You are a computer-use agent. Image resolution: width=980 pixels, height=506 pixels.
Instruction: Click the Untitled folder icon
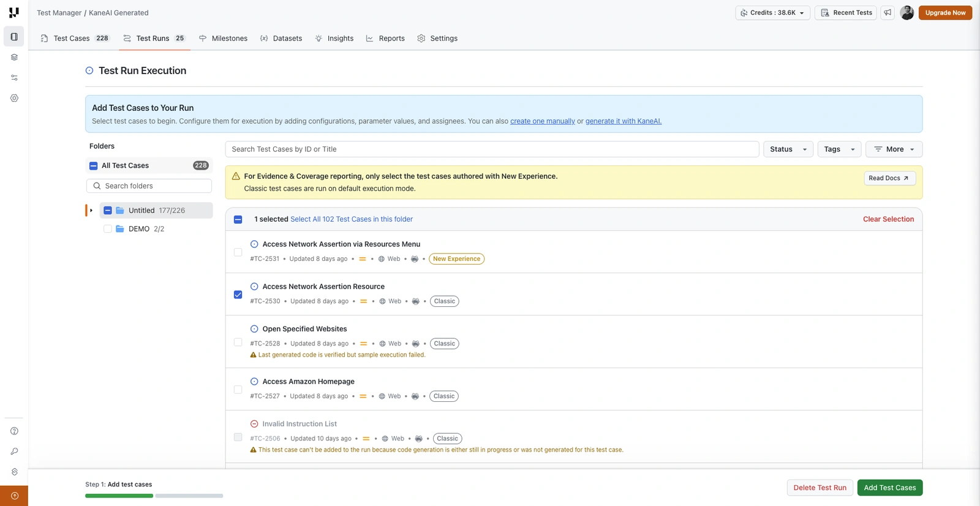point(120,210)
